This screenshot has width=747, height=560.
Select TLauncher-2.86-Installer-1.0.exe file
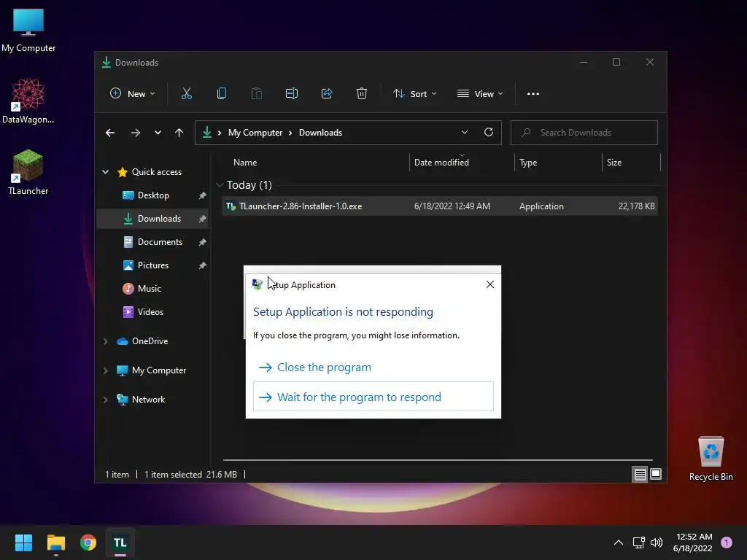440,206
